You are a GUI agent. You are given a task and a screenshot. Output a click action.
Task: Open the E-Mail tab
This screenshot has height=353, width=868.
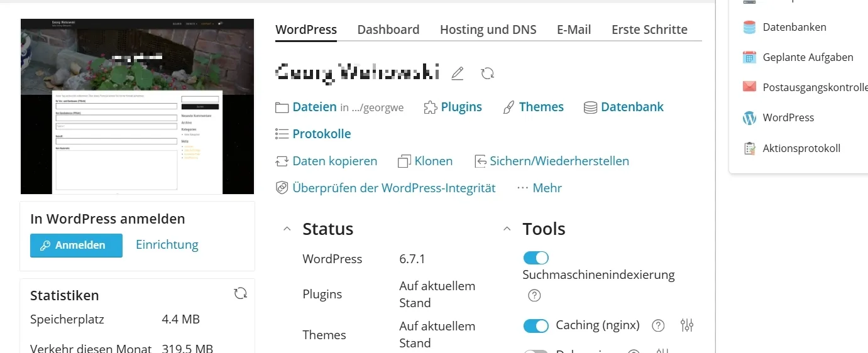pyautogui.click(x=574, y=30)
